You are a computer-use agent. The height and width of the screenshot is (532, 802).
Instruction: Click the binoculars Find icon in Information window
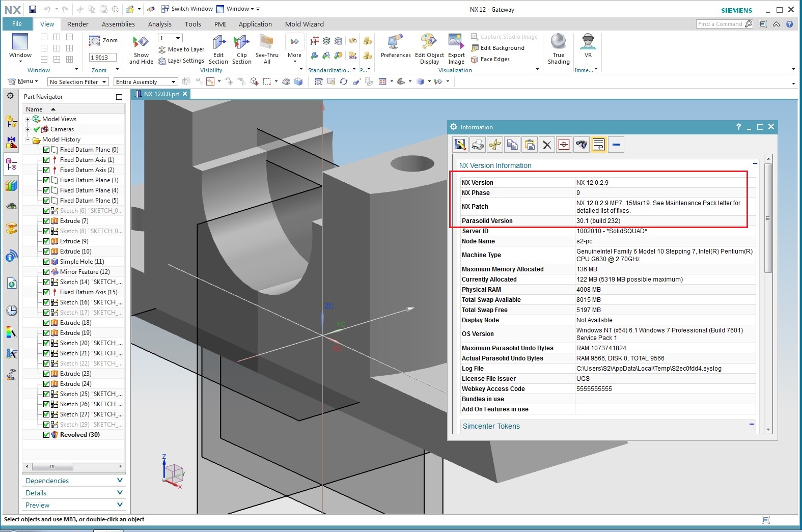pyautogui.click(x=582, y=145)
